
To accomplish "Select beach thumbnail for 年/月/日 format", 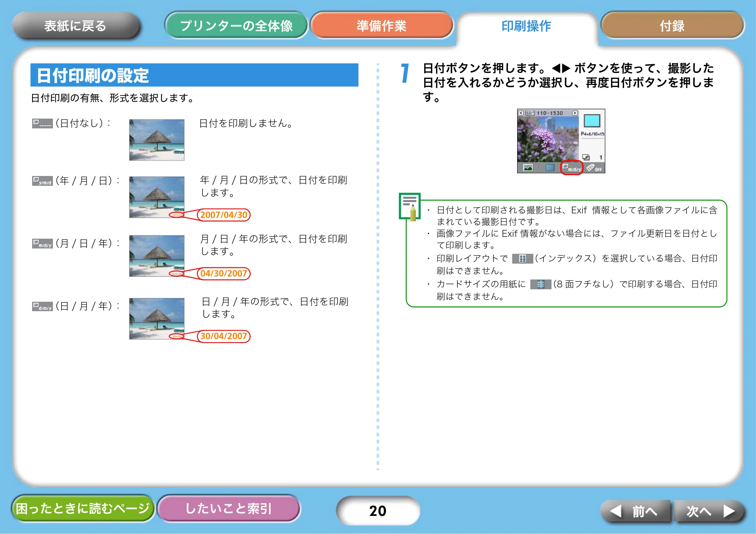I will pyautogui.click(x=157, y=197).
